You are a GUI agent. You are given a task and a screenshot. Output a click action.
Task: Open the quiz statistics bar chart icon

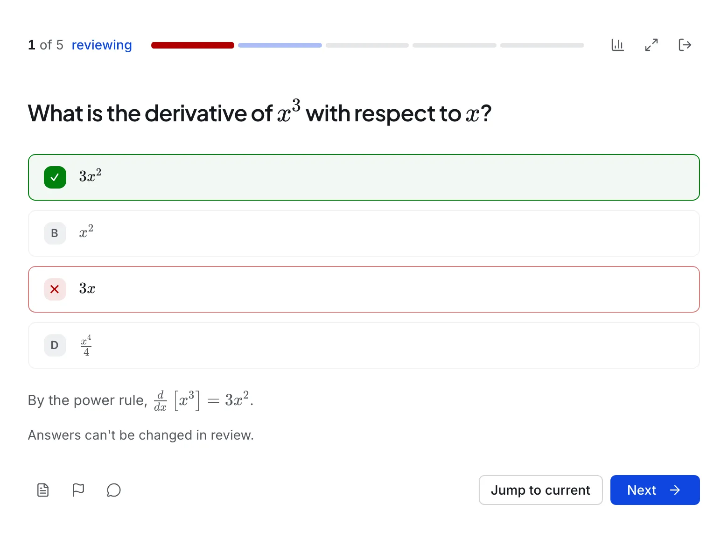[617, 45]
